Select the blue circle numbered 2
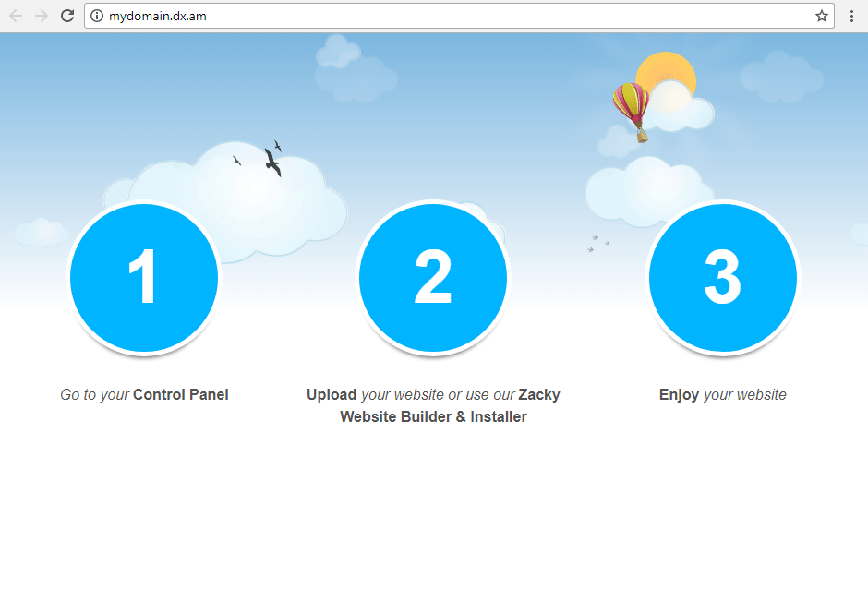 click(x=433, y=277)
